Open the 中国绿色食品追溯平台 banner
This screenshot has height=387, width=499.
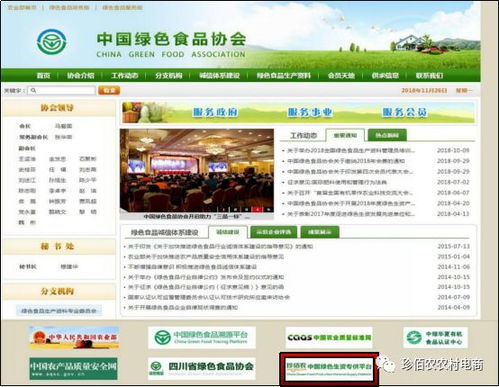(202, 337)
